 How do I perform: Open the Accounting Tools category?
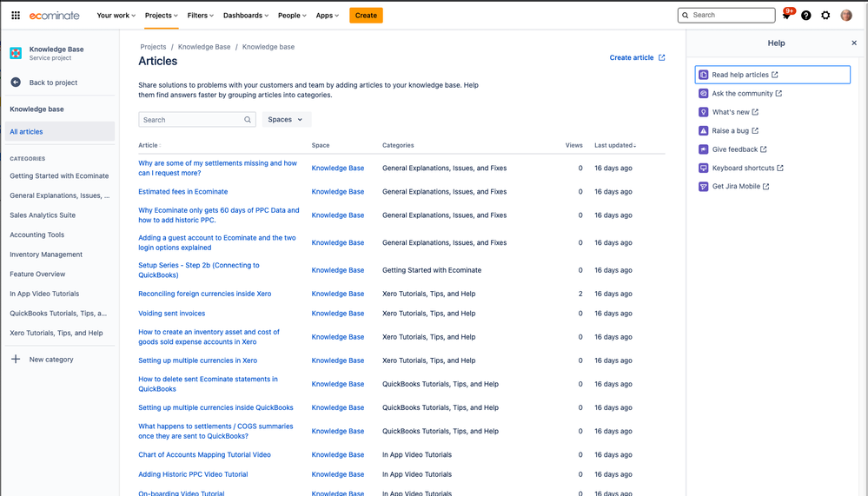pos(37,235)
